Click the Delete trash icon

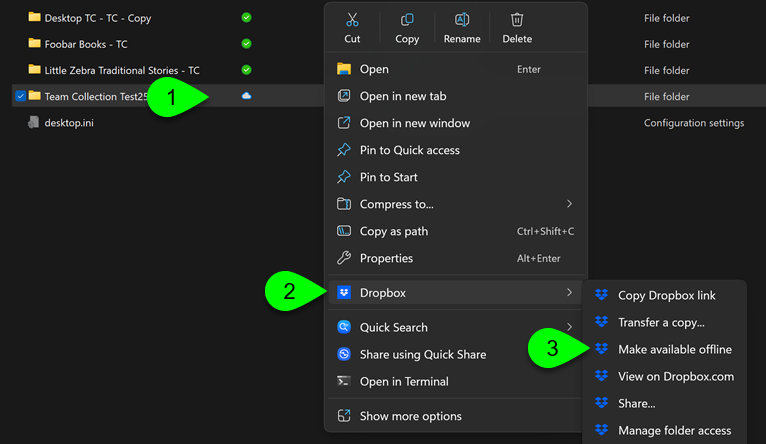coord(517,20)
